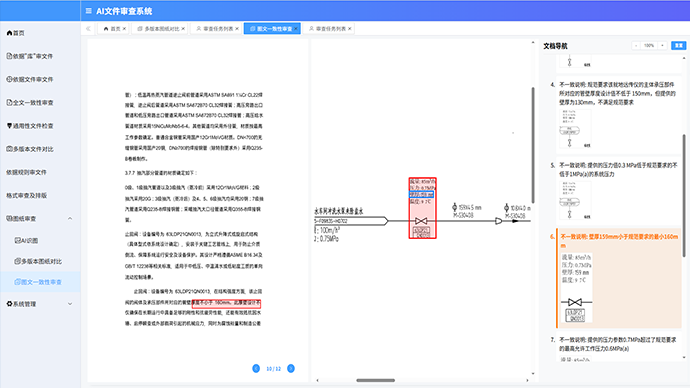This screenshot has height=388, width=690.
Task: Click the double-chevron tab scroll-left icon
Action: click(x=88, y=29)
